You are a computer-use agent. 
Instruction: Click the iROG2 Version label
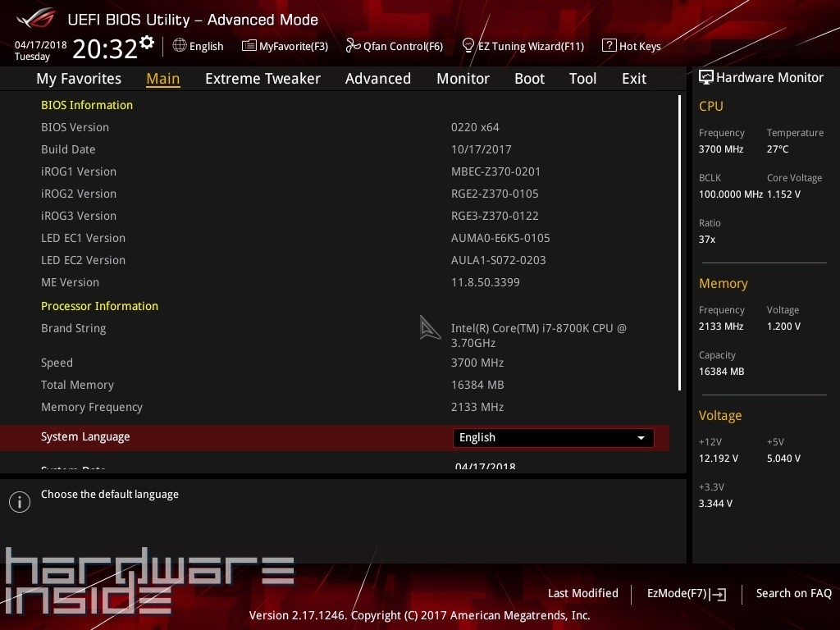click(79, 194)
